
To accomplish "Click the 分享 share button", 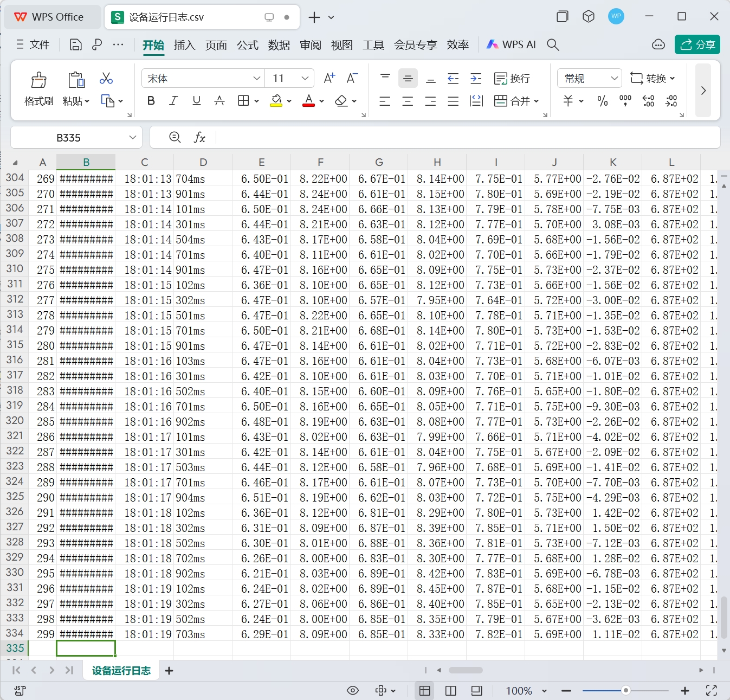I will click(697, 44).
